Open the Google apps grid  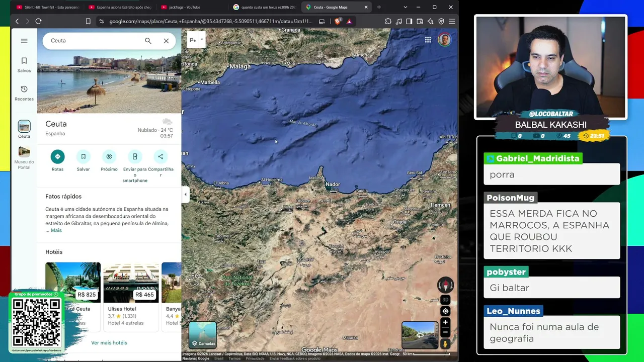[x=428, y=40]
